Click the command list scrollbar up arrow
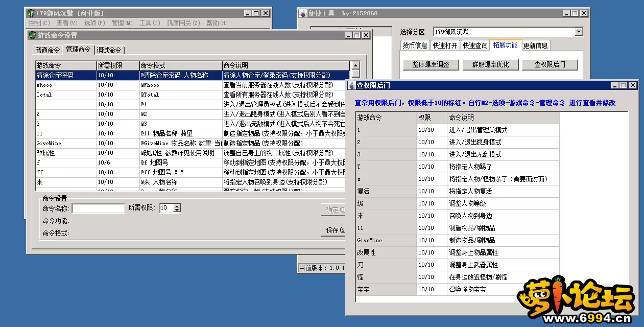This screenshot has height=327, width=644. tap(355, 65)
